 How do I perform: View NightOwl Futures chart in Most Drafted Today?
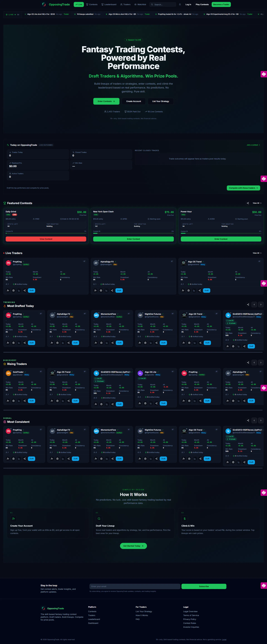click(x=151, y=343)
